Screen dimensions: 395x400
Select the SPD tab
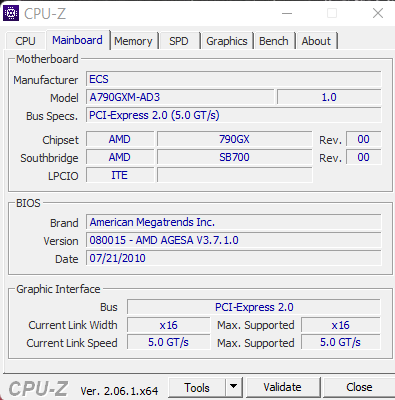click(x=179, y=41)
